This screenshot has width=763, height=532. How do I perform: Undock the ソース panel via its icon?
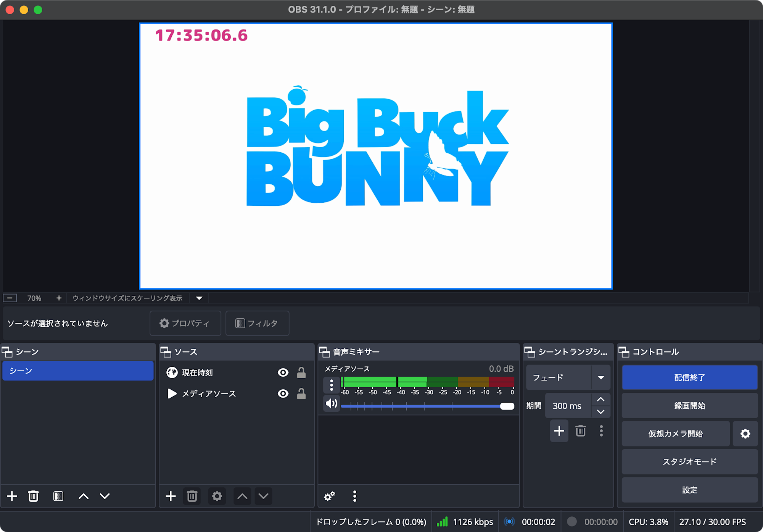click(x=166, y=352)
